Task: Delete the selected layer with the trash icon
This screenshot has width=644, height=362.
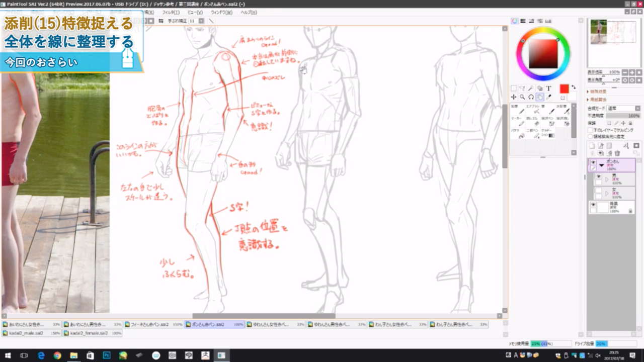Action: coord(617,153)
